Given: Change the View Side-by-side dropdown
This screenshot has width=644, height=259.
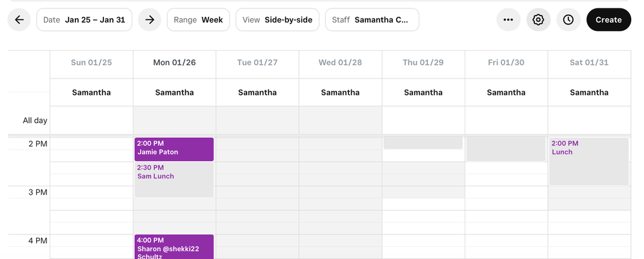Looking at the screenshot, I should tap(277, 20).
